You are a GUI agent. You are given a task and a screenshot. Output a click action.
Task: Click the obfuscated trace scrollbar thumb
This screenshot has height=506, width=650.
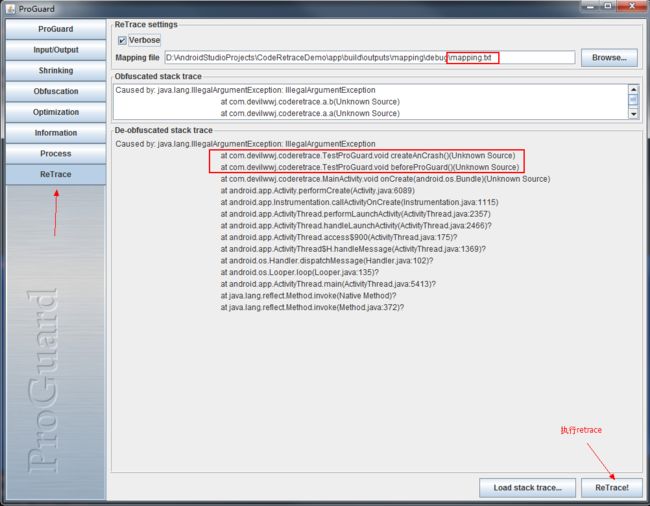coord(633,100)
